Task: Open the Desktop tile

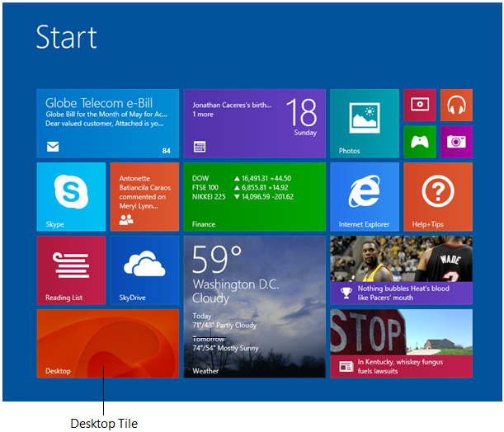Action: (108, 343)
